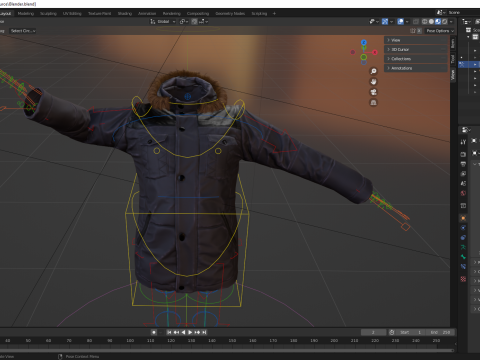480x360 pixels.
Task: Open the Shading workspace tab
Action: coord(125,14)
